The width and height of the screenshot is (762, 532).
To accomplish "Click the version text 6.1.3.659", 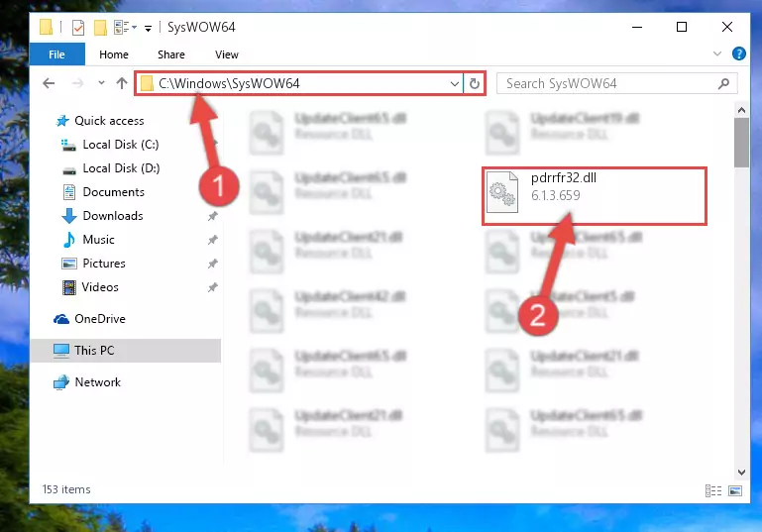I will [556, 195].
